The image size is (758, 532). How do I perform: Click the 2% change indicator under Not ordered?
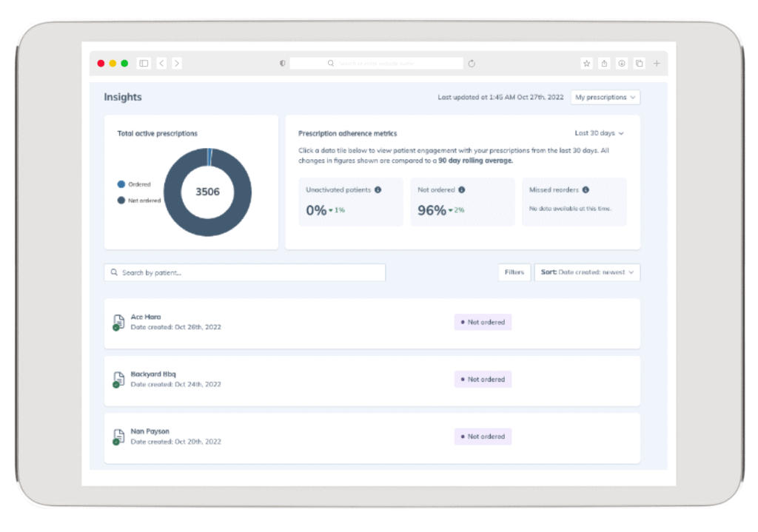(x=456, y=210)
